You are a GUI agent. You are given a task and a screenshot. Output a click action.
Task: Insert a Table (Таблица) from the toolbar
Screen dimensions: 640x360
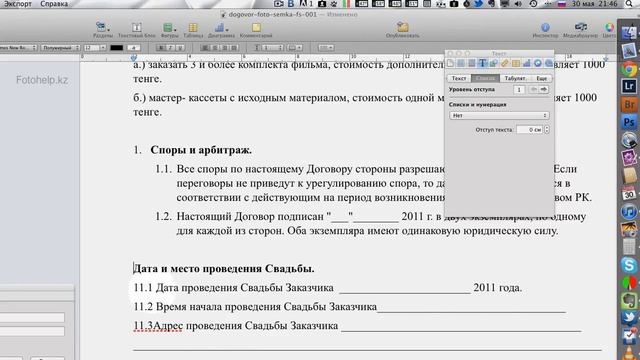[x=193, y=30]
